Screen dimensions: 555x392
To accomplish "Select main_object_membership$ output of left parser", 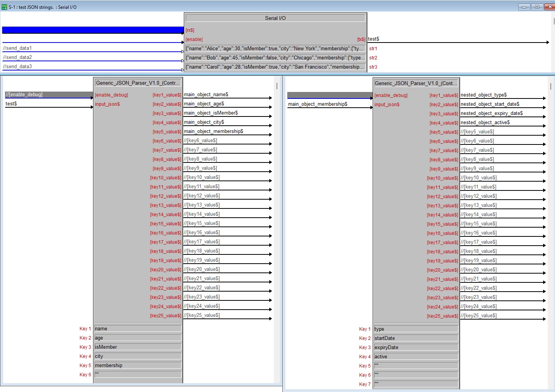I will point(213,131).
